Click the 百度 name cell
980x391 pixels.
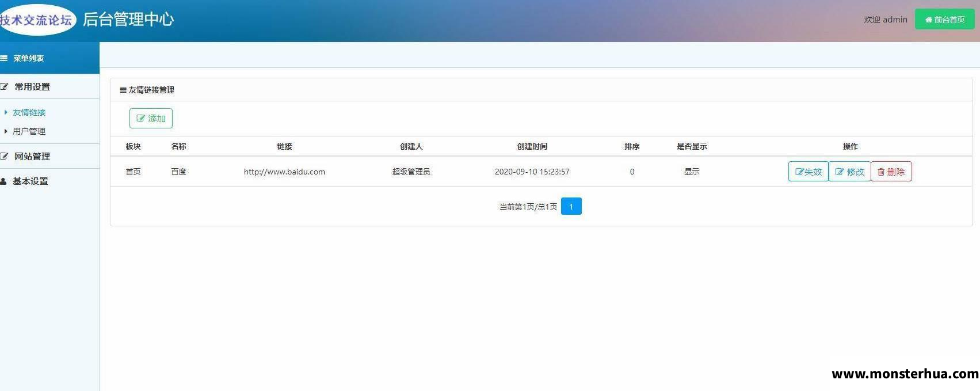coord(178,172)
